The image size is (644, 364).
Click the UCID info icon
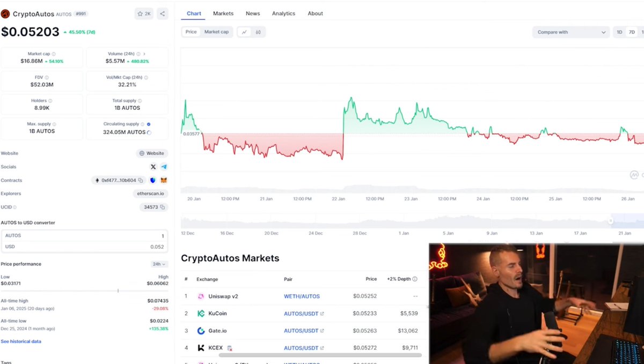tap(14, 207)
